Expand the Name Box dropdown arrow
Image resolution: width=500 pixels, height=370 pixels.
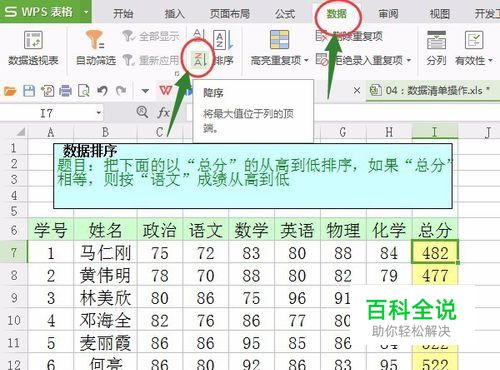point(99,113)
